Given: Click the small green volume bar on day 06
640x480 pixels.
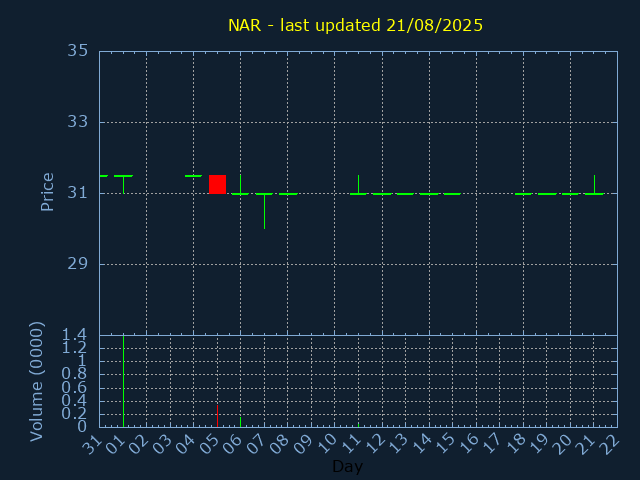Looking at the screenshot, I should point(240,422).
